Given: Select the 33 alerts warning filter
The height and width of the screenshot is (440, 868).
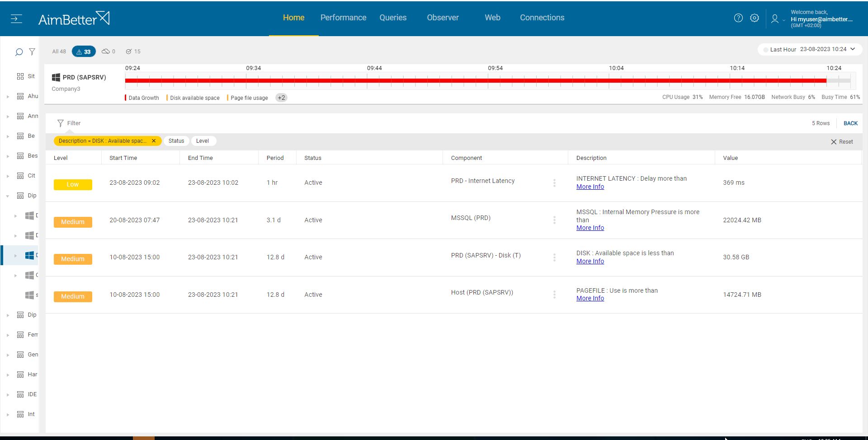Looking at the screenshot, I should point(84,51).
